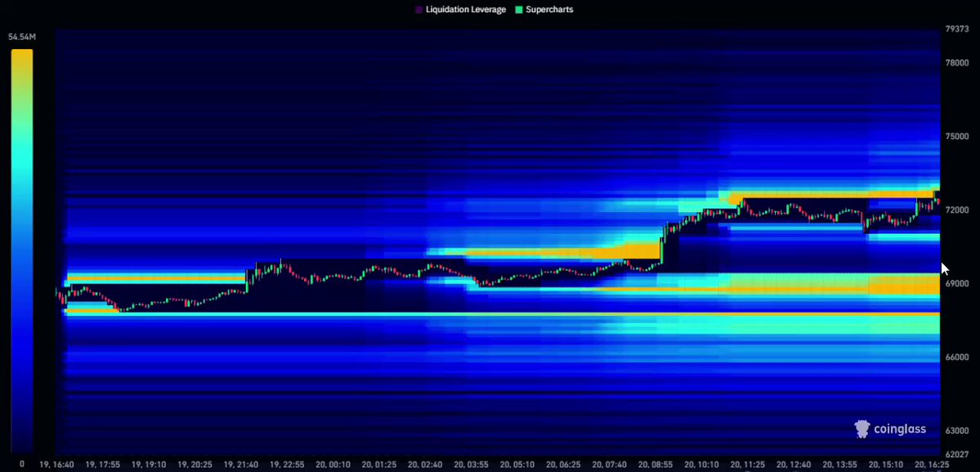980x472 pixels.
Task: Click the '19, 17:55' time axis label
Action: [x=103, y=465]
